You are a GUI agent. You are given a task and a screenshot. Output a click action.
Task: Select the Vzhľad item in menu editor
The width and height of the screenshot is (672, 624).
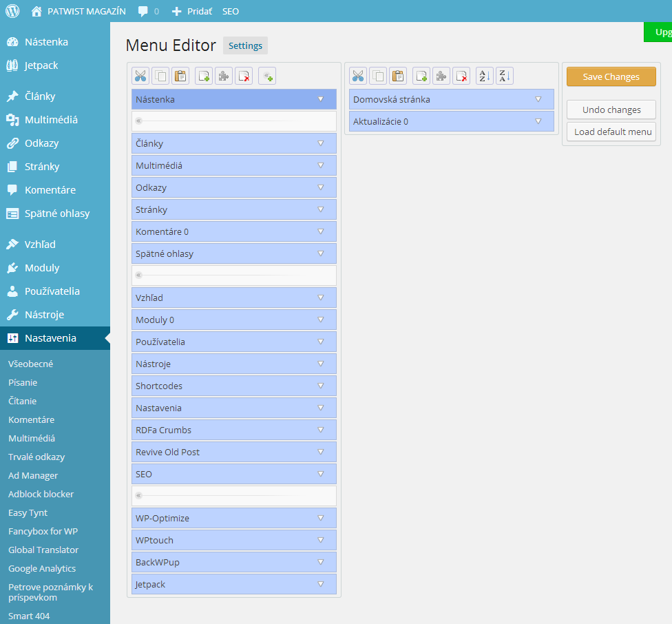pyautogui.click(x=234, y=298)
